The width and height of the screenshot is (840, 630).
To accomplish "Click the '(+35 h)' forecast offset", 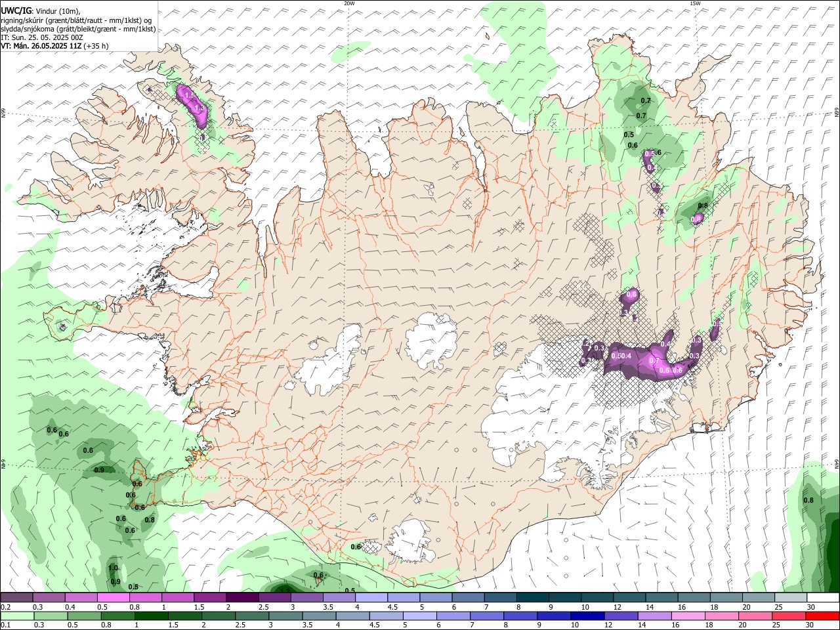I will [x=96, y=46].
